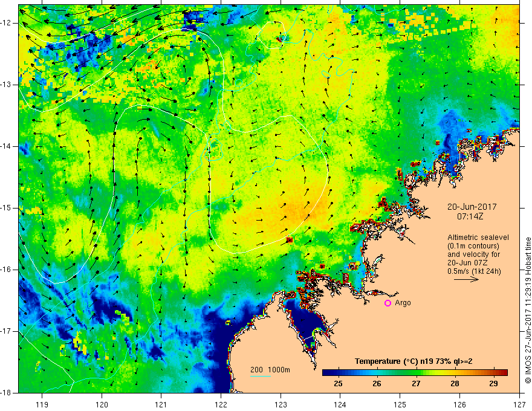Click the magenta Argo float circle marker

coord(388,303)
